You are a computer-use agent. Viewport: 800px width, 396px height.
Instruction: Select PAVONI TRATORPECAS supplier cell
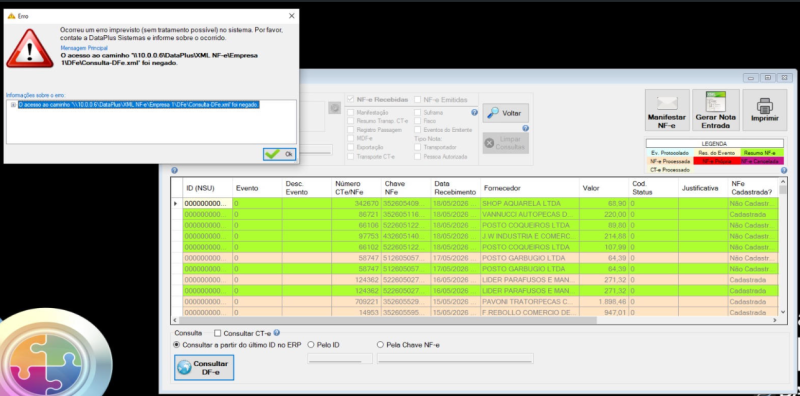(530, 302)
